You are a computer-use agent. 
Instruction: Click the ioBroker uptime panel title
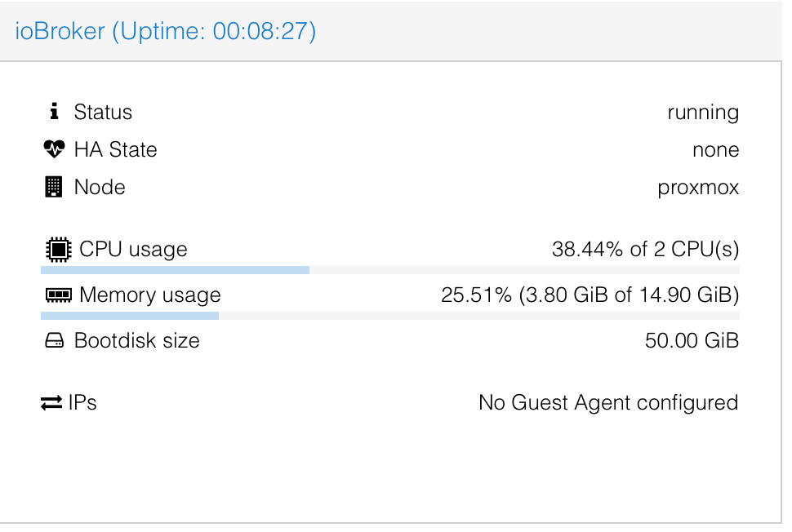click(x=166, y=31)
